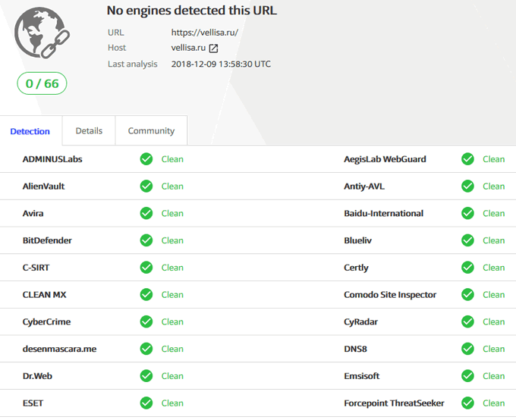This screenshot has height=420, width=516.
Task: Click the green check icon for CyRadar
Action: point(467,321)
